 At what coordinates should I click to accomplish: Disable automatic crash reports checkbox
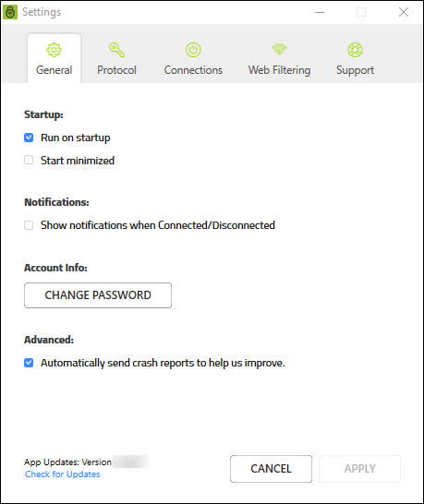[29, 363]
